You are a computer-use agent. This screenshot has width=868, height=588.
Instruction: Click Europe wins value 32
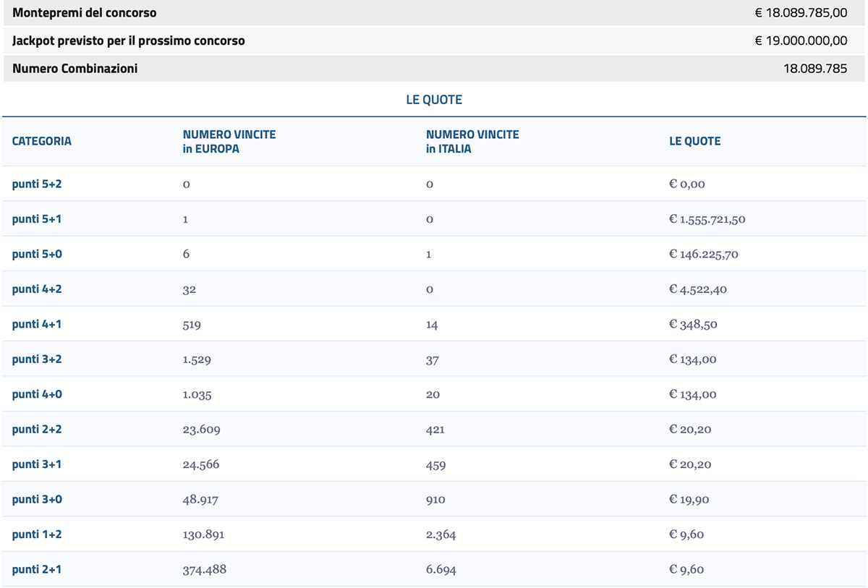click(190, 289)
